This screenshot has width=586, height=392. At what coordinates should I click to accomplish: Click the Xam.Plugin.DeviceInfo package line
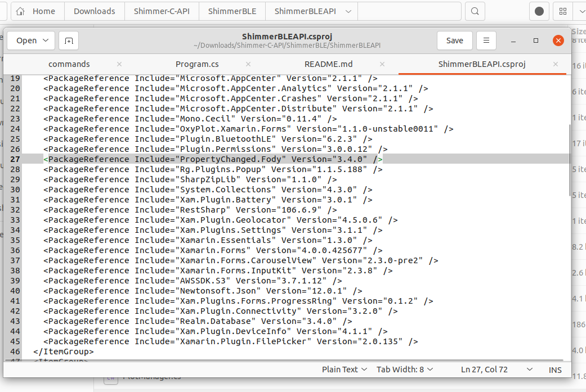click(216, 331)
